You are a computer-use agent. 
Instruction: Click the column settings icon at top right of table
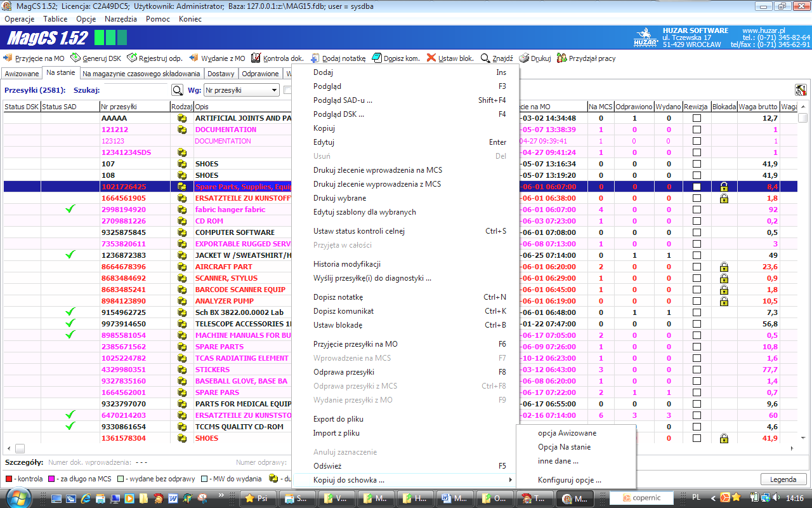point(800,90)
